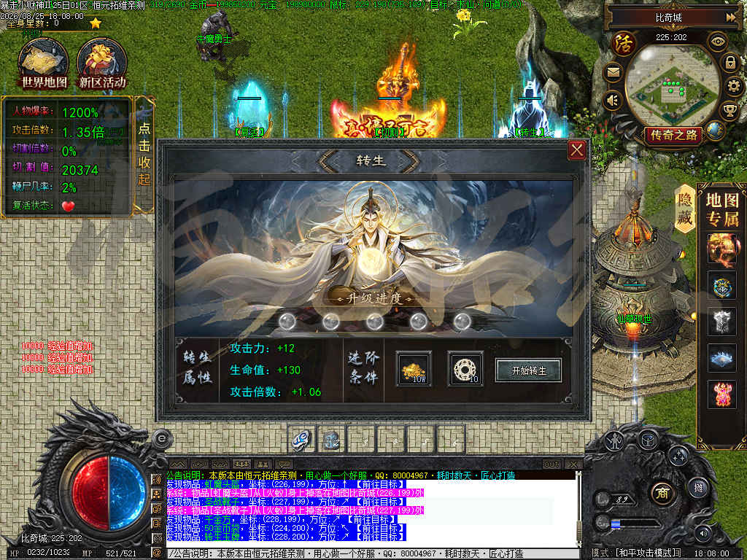The width and height of the screenshot is (747, 560).
Task: Click 前往目标 link for 圣战靴子
Action: (380, 502)
